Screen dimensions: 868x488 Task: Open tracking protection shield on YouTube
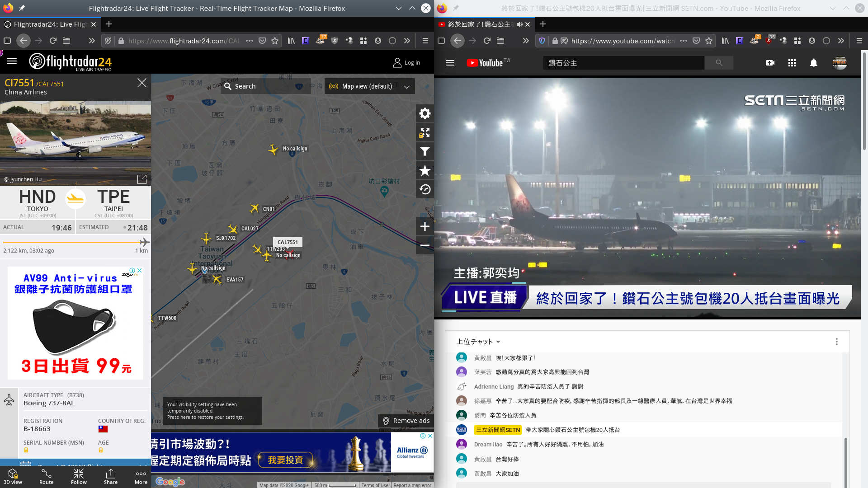click(542, 41)
